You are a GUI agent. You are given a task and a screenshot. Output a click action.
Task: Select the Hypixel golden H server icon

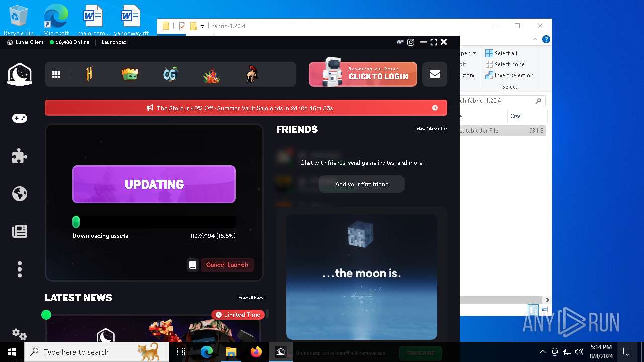pos(90,74)
